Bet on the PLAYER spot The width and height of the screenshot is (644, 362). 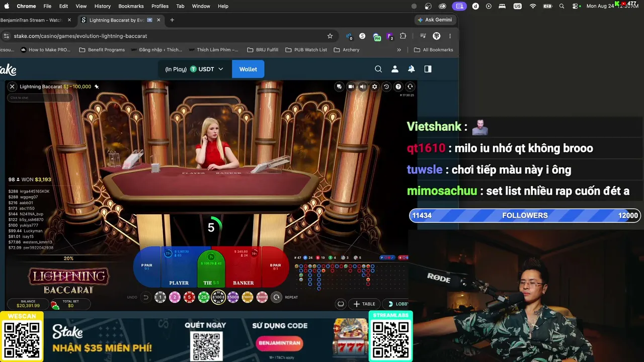pos(179,266)
